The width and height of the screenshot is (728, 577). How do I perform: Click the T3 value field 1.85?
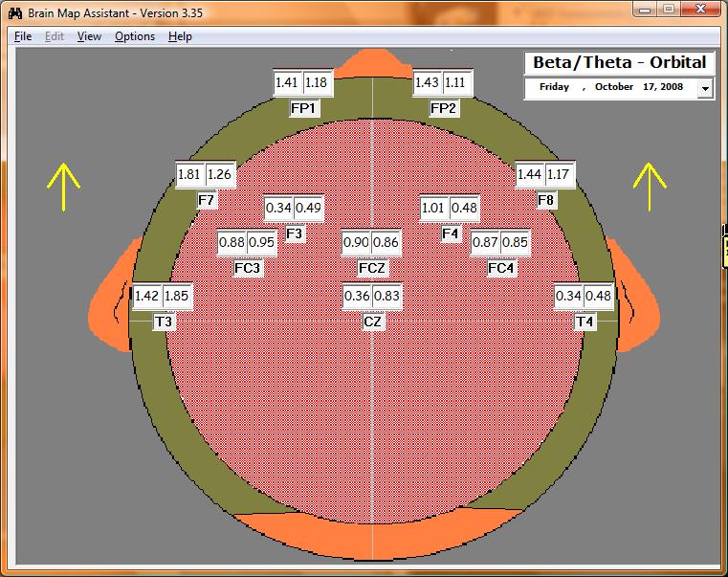pyautogui.click(x=177, y=296)
